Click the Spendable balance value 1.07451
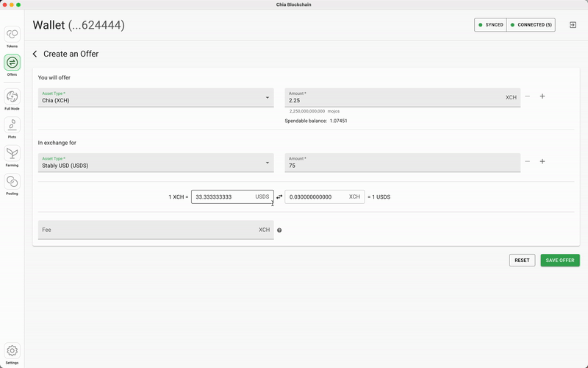 339,121
